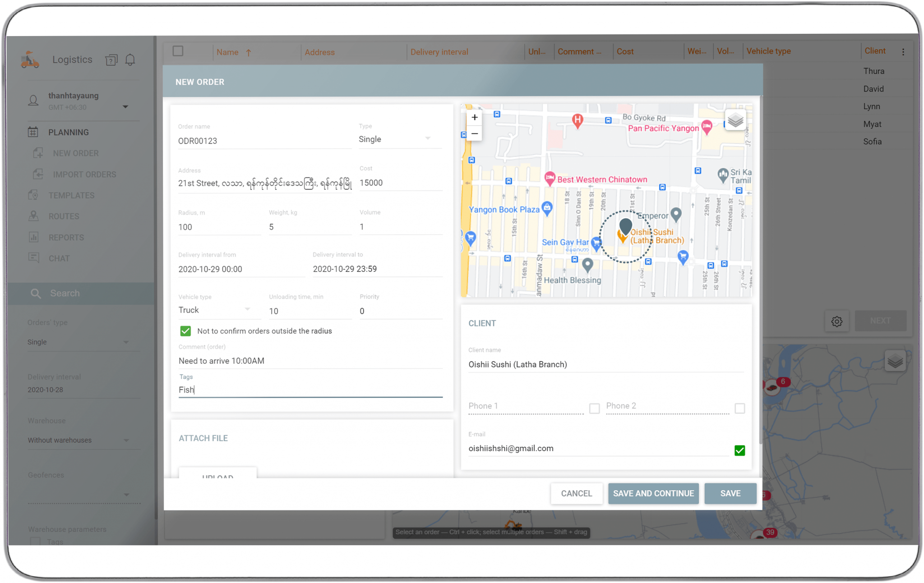The width and height of the screenshot is (924, 583).
Task: Open the Type dropdown showing Single
Action: [x=427, y=138]
